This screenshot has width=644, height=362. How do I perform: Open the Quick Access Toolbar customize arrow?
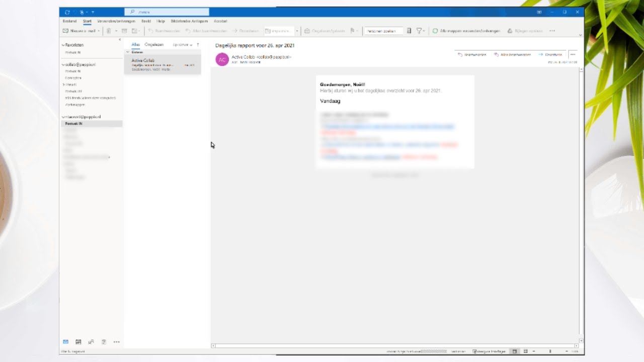coord(93,12)
